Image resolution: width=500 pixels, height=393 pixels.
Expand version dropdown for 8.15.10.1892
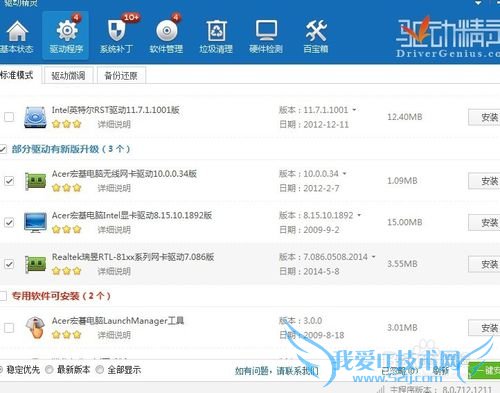359,215
